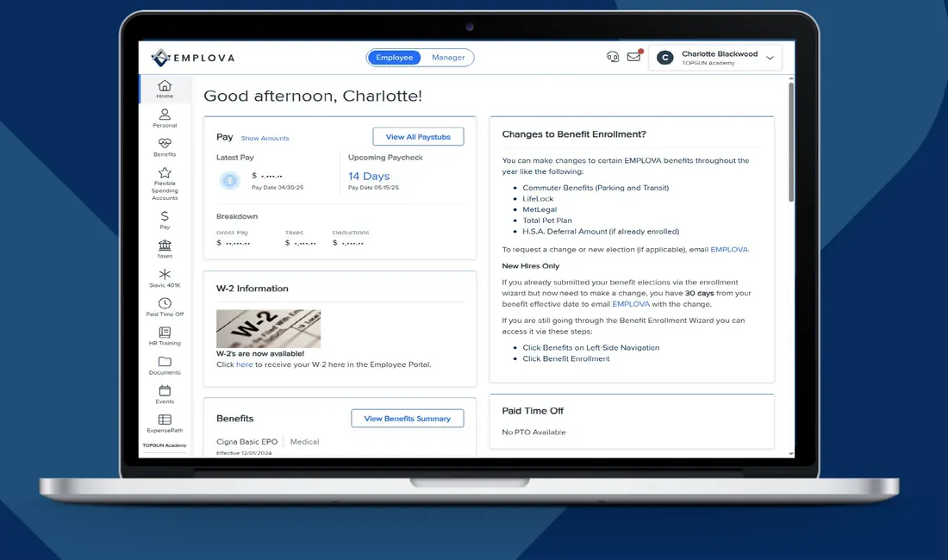Click the View All Paystubs button
Image resolution: width=948 pixels, height=560 pixels.
418,136
